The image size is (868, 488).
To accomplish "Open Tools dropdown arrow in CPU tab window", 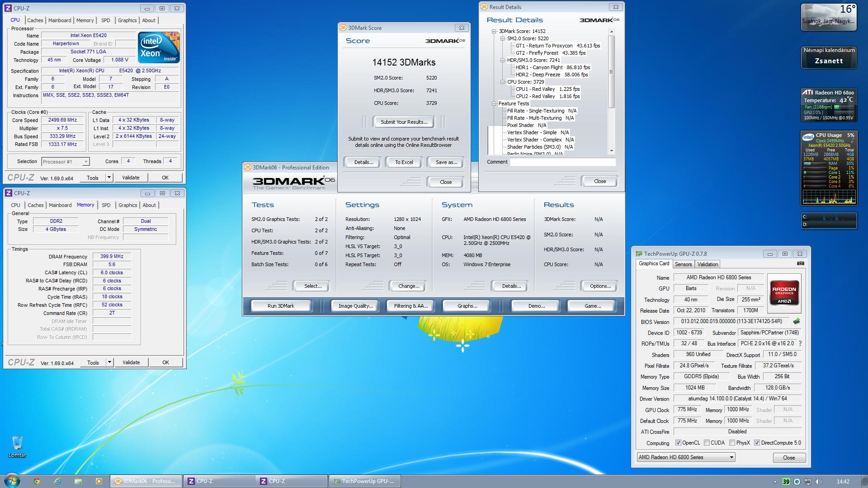I will [x=109, y=178].
